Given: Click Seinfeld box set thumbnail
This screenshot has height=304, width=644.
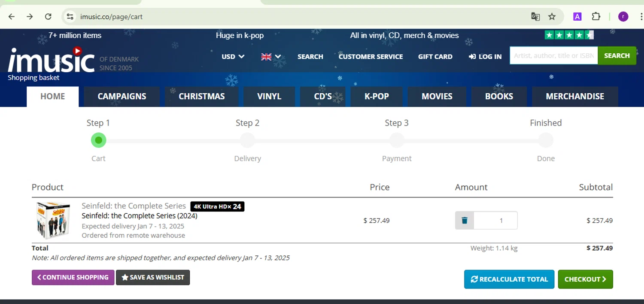Looking at the screenshot, I should [53, 221].
